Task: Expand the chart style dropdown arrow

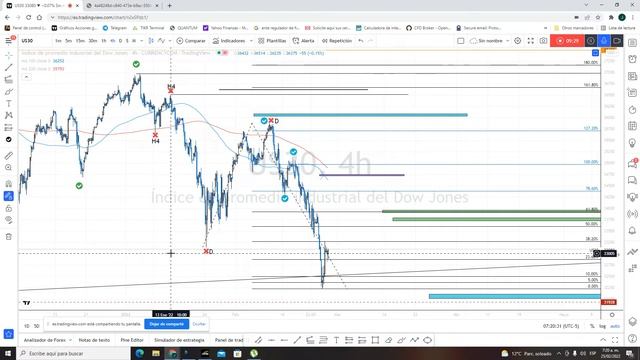Action: [x=170, y=41]
